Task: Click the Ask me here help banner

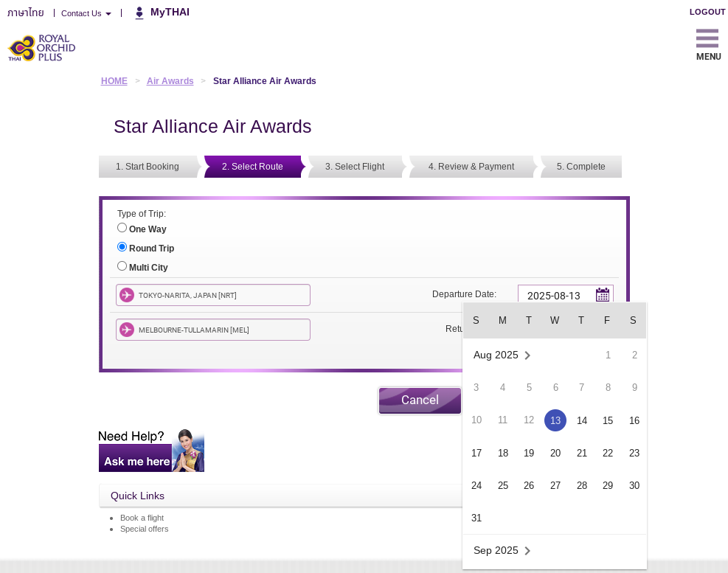Action: pos(151,451)
